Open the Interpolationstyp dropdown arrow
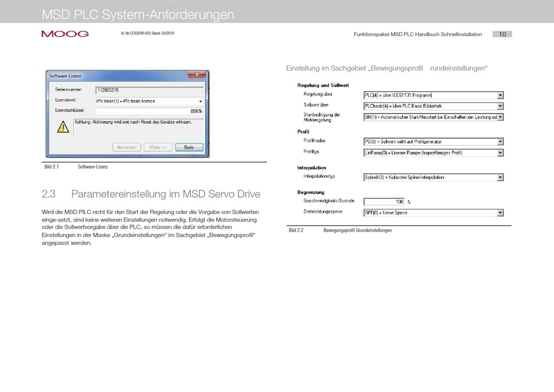This screenshot has height=392, width=554. point(500,177)
